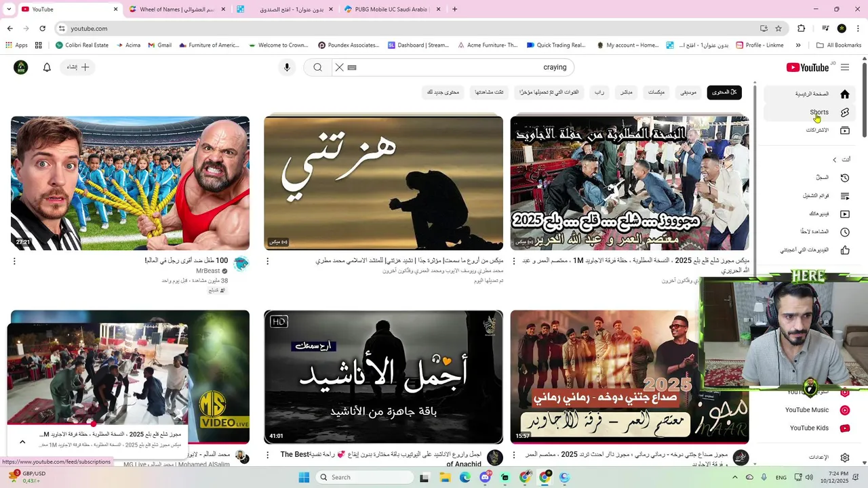Image resolution: width=868 pixels, height=488 pixels.
Task: Click the ENG language indicator in taskbar
Action: pos(781,477)
